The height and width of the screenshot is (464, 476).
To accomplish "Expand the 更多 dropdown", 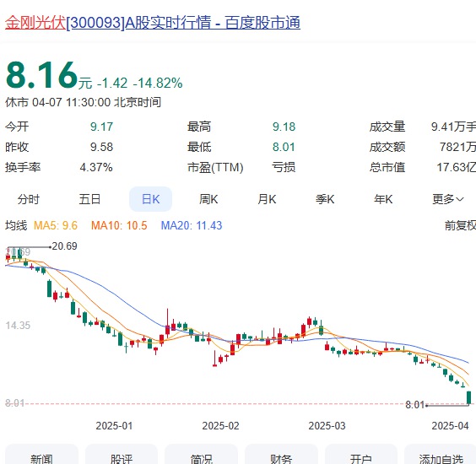I will click(448, 199).
